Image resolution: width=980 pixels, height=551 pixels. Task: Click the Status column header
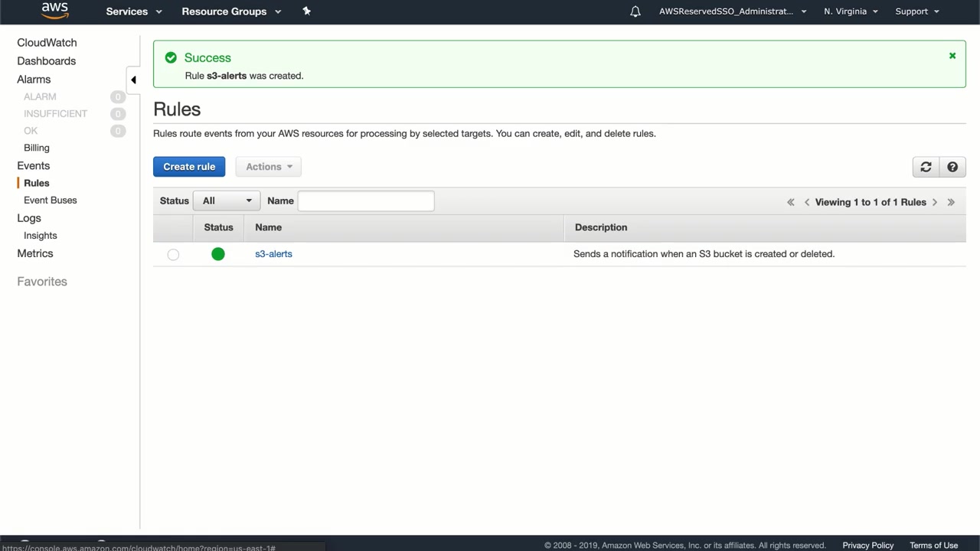click(x=218, y=227)
